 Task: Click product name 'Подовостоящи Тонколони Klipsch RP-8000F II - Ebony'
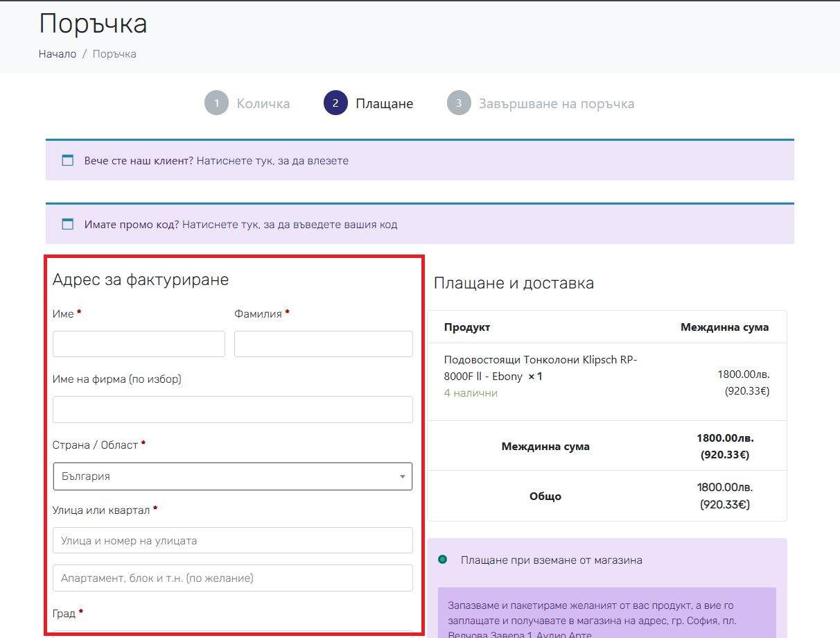(x=541, y=368)
